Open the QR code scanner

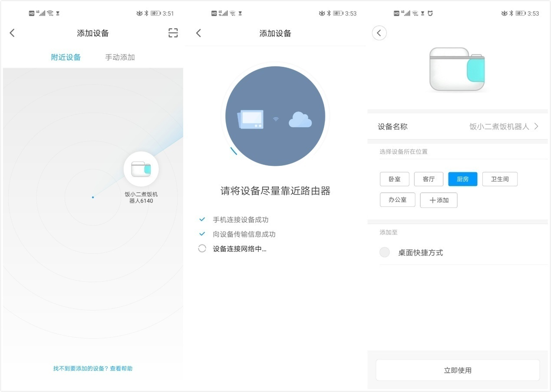coord(173,33)
